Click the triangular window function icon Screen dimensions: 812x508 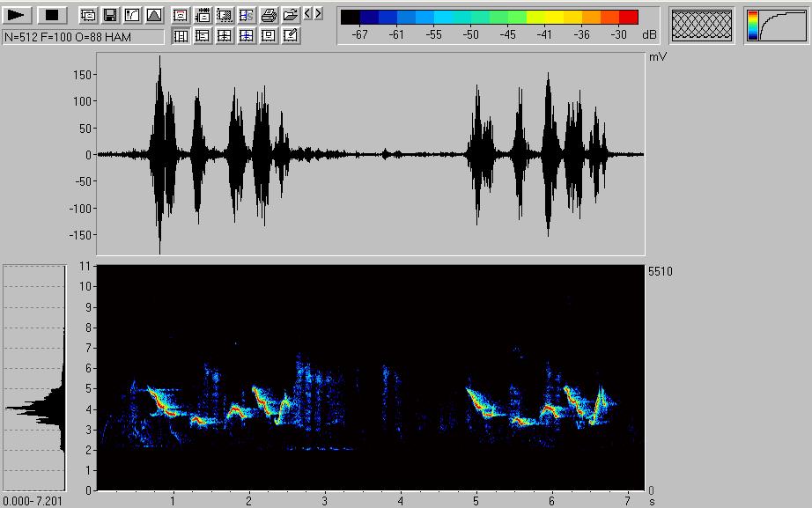pyautogui.click(x=153, y=15)
